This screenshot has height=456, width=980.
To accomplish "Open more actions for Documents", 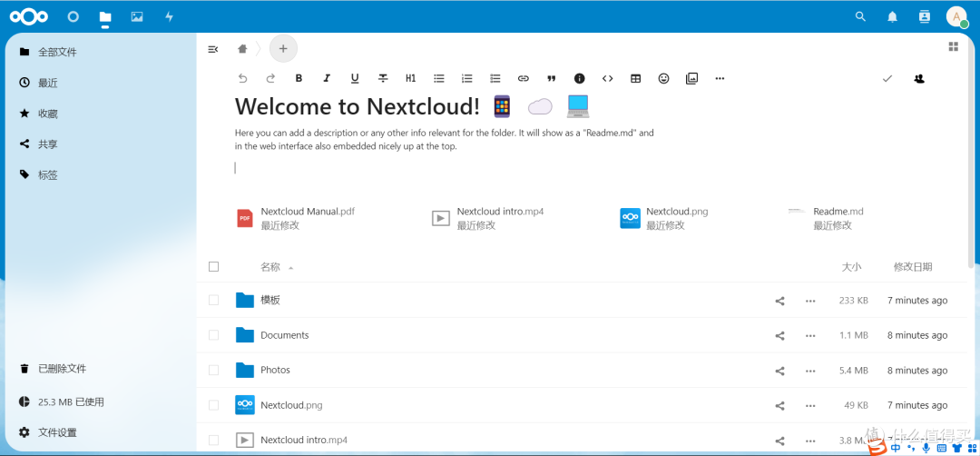I will click(x=810, y=336).
